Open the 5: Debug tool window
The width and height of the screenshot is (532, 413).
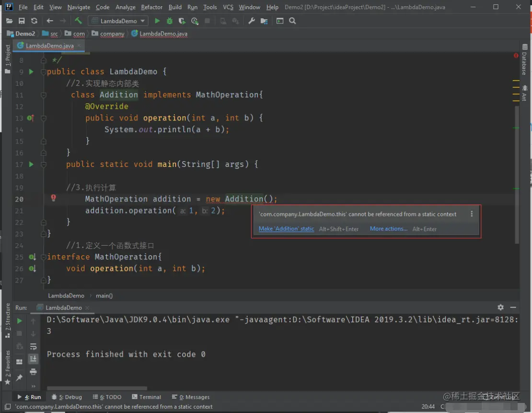click(x=67, y=397)
